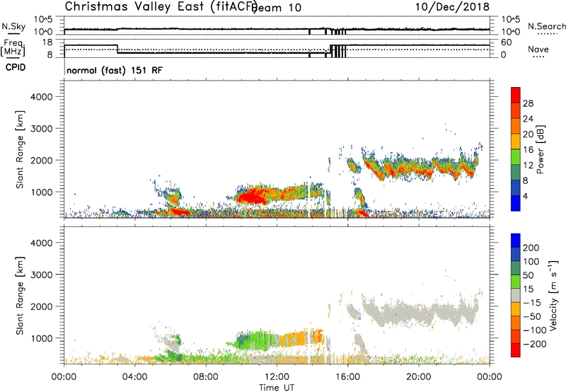Click the '24' power colorbar label
This screenshot has width=566, height=392.
(528, 119)
